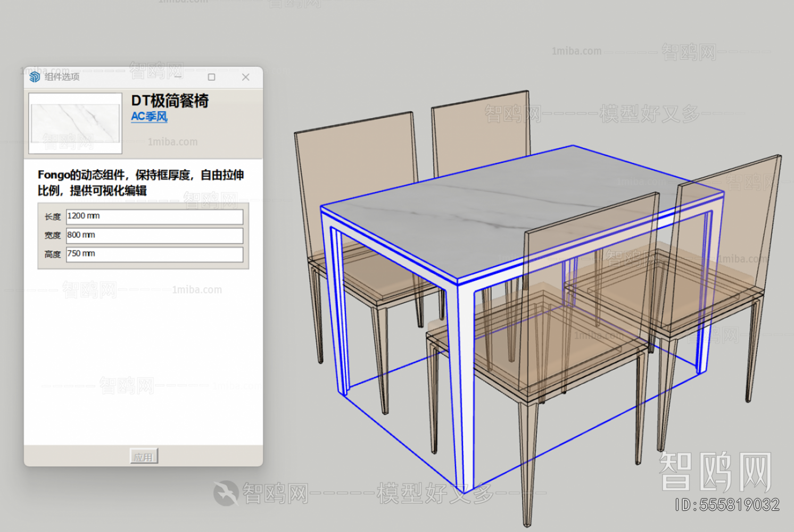Click inside the 宽度 800 mm field
The height and width of the screenshot is (532, 794).
coord(154,236)
